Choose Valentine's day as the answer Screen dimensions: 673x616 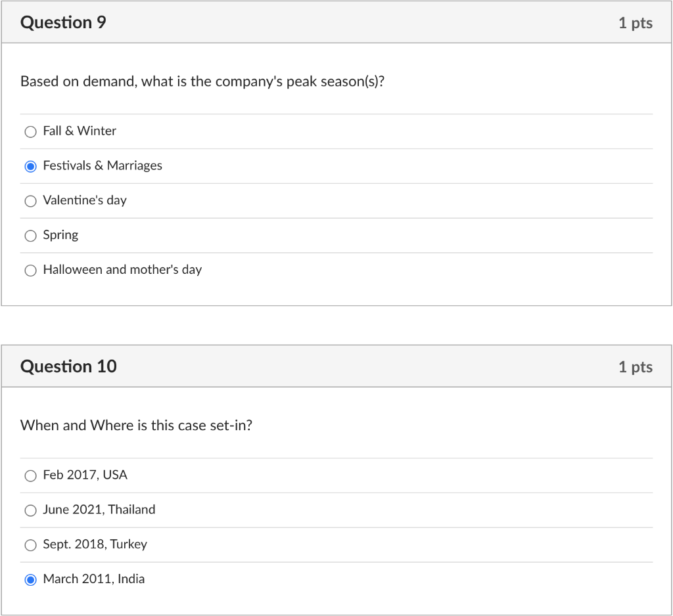point(30,201)
